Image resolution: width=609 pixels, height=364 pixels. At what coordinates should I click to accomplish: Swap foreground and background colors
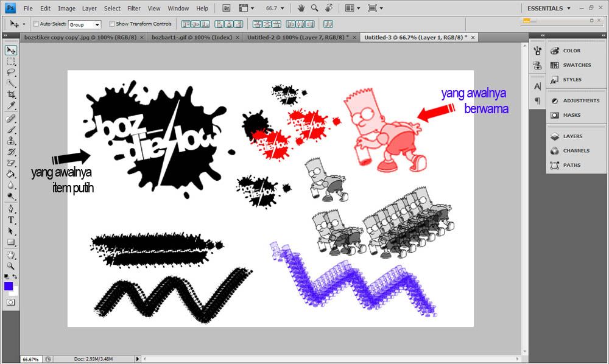coord(15,276)
